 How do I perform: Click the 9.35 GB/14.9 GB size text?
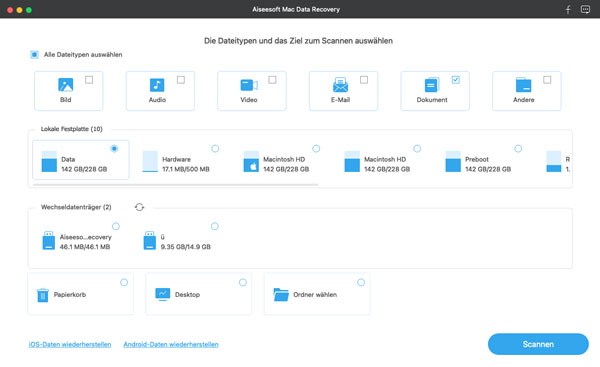click(186, 247)
